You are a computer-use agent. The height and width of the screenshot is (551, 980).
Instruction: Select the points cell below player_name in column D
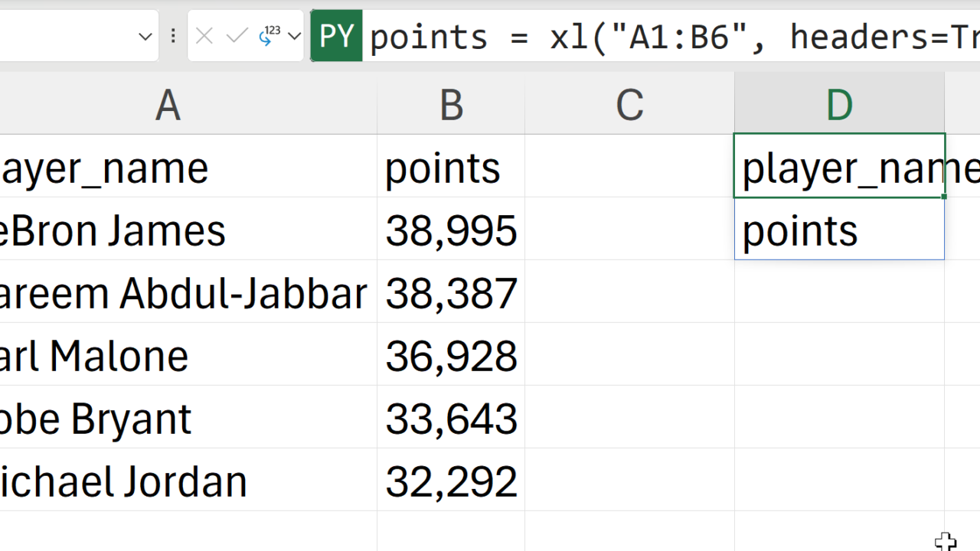[x=839, y=230]
